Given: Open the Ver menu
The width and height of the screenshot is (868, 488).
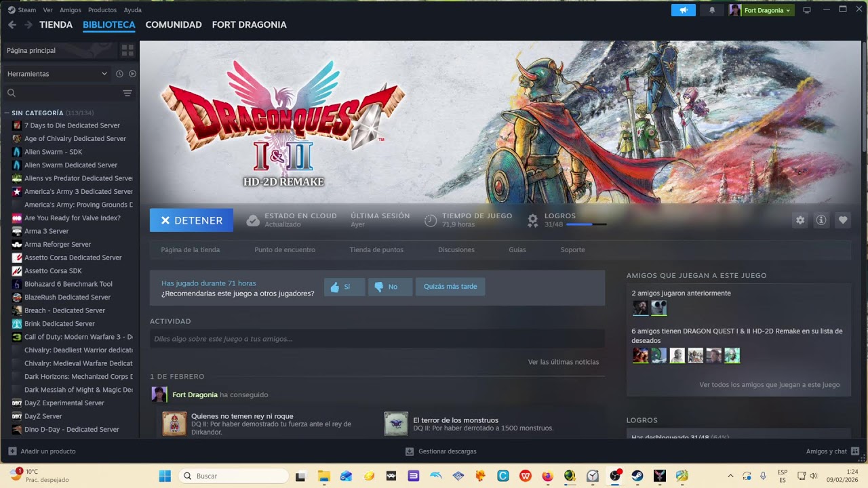Looking at the screenshot, I should coord(47,10).
